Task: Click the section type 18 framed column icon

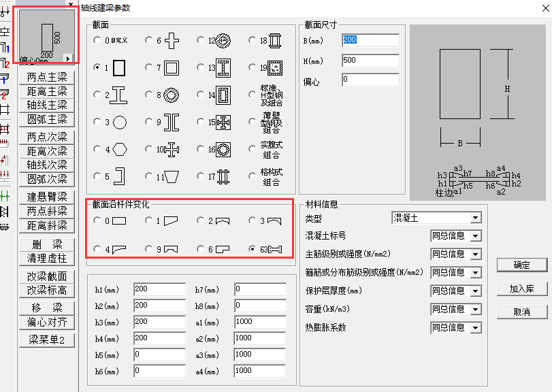Action: 275,40
